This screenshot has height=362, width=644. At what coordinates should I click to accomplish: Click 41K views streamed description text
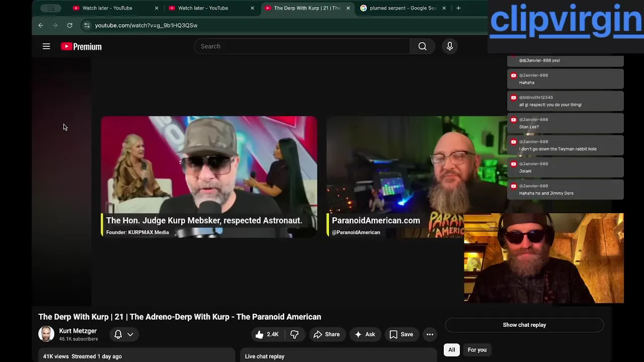(83, 356)
